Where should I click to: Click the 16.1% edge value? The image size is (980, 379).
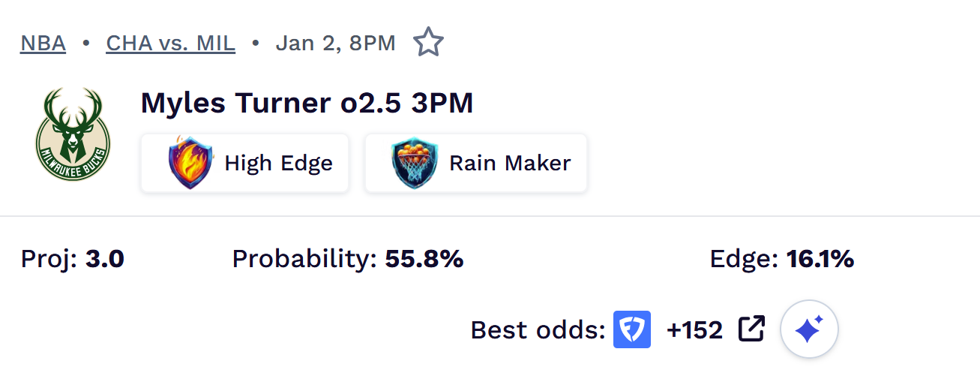(x=820, y=259)
